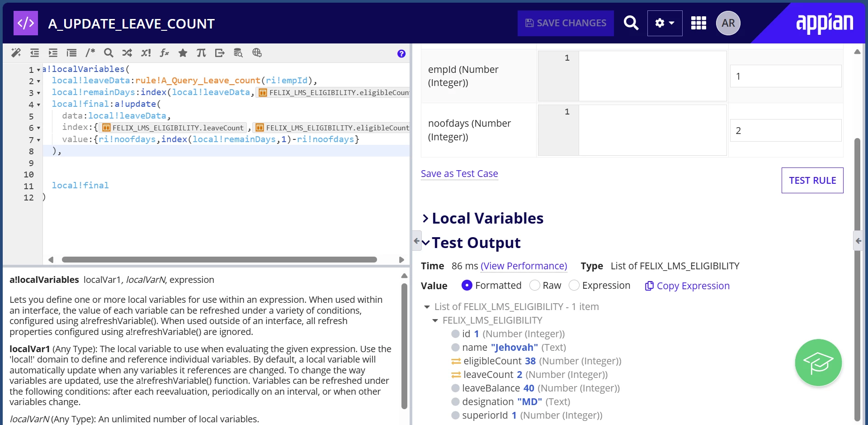Click the empId value input field
Screen dimensions: 868x425
coord(786,76)
